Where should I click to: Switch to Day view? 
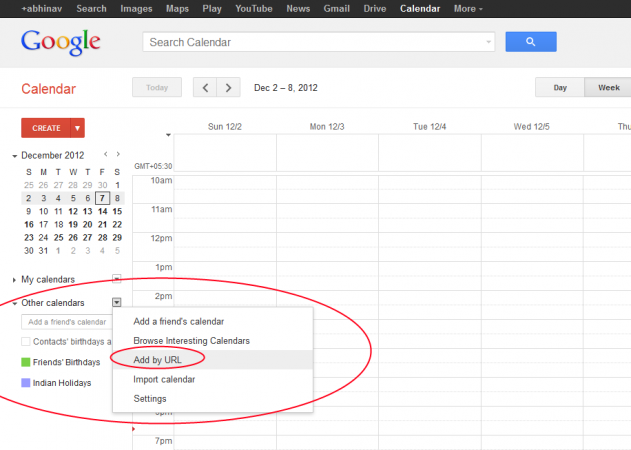click(560, 88)
